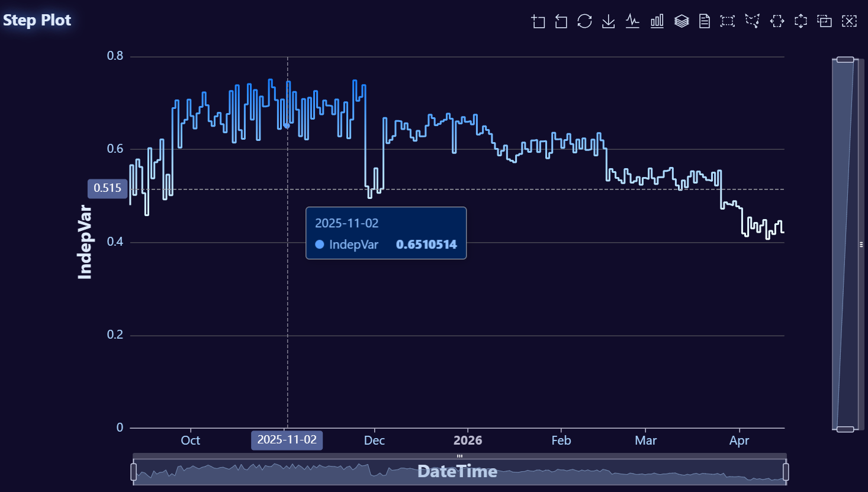Select the rectangle brush selection tool
This screenshot has width=868, height=492.
(x=728, y=21)
